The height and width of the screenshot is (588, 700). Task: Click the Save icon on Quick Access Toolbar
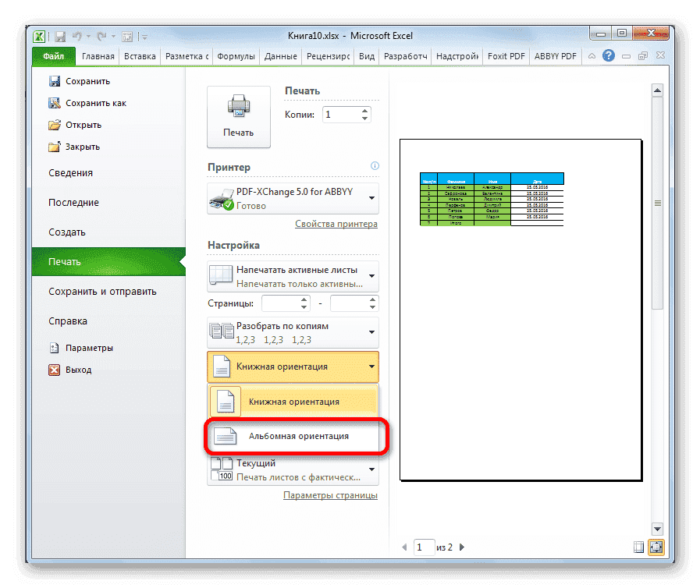coord(59,36)
